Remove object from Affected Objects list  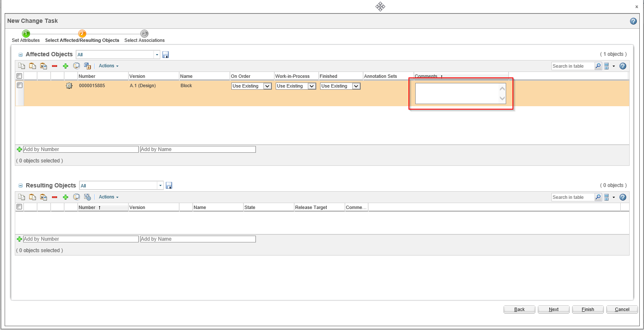pyautogui.click(x=55, y=66)
